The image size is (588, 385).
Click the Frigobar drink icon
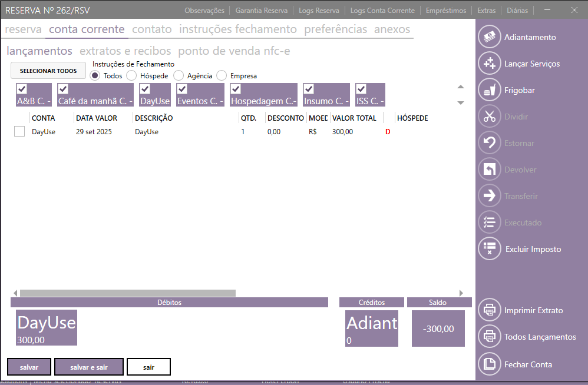(489, 90)
